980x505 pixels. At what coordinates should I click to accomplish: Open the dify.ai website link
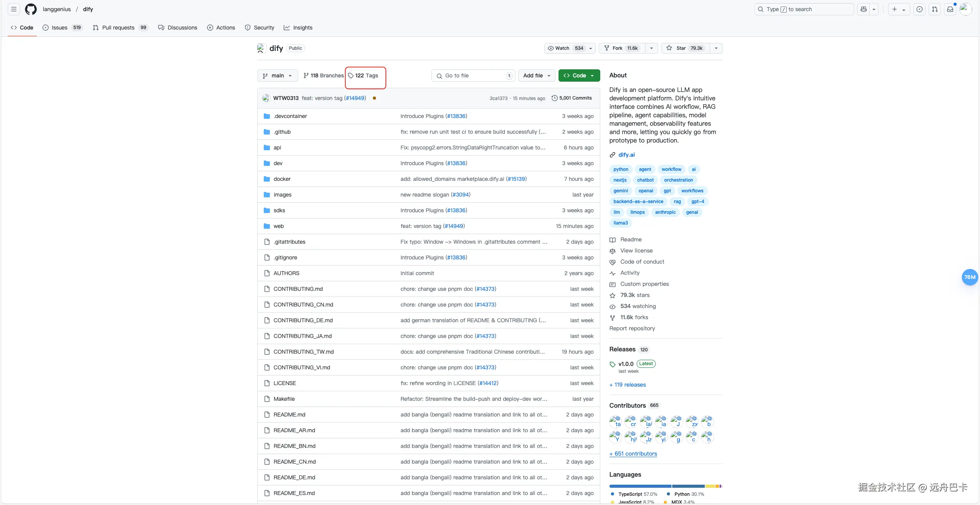click(x=626, y=155)
